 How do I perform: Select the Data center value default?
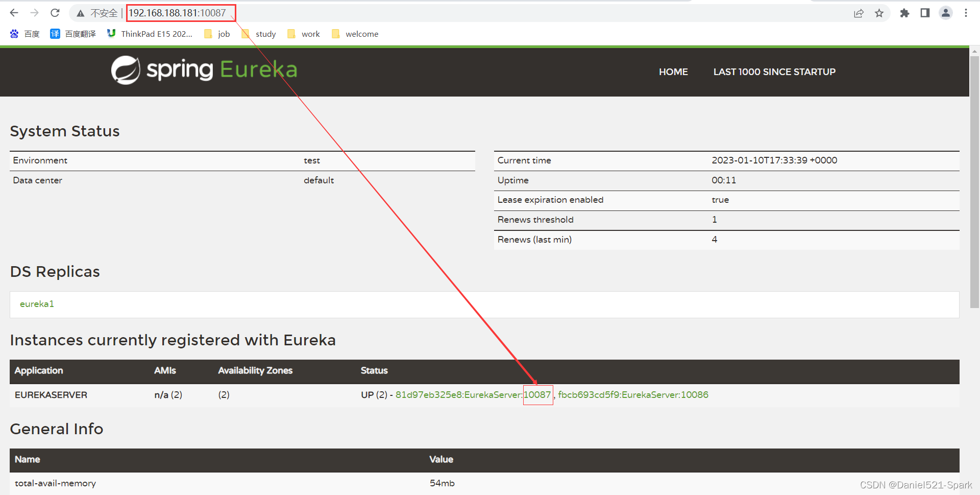coord(318,180)
